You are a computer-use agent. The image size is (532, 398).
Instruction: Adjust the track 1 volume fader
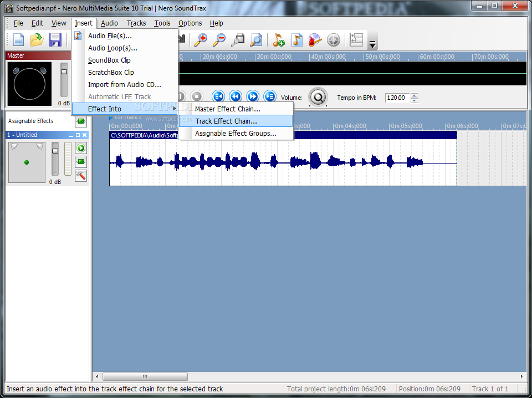[x=55, y=151]
